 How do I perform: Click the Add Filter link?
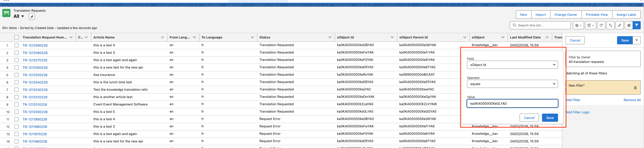pos(573,100)
